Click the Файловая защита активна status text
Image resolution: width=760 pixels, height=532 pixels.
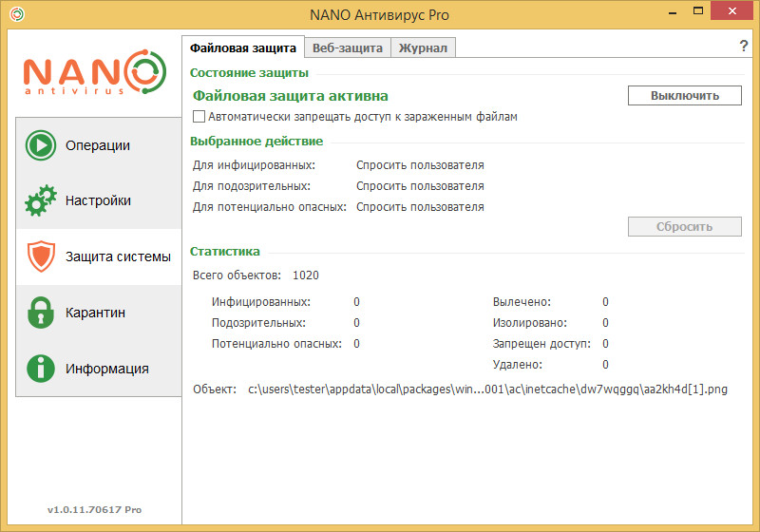tap(291, 96)
